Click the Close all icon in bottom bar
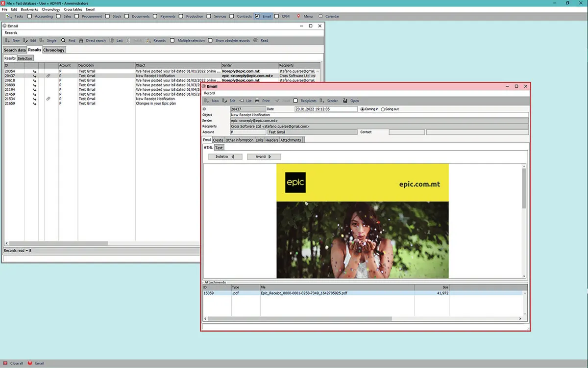This screenshot has height=368, width=588. (x=5, y=363)
